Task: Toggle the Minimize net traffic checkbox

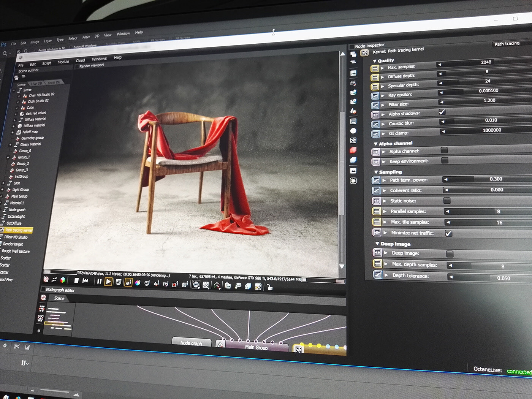Action: 449,233
